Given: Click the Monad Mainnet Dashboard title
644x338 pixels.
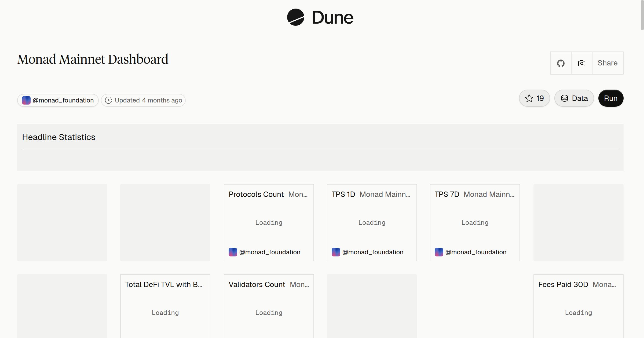Looking at the screenshot, I should click(93, 59).
